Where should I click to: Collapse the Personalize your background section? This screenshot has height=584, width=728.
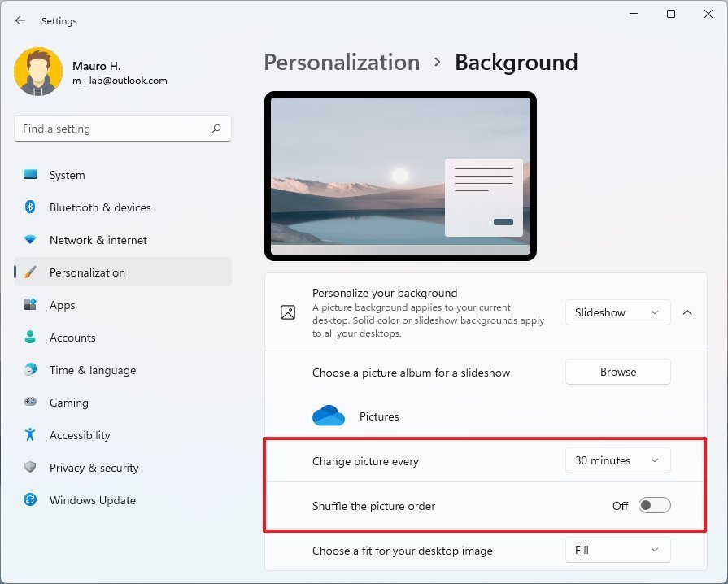(687, 312)
